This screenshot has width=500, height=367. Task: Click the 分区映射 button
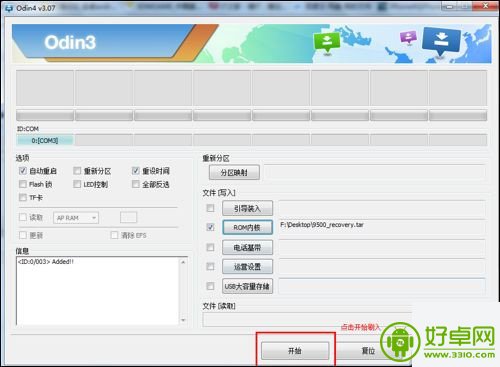coord(234,172)
